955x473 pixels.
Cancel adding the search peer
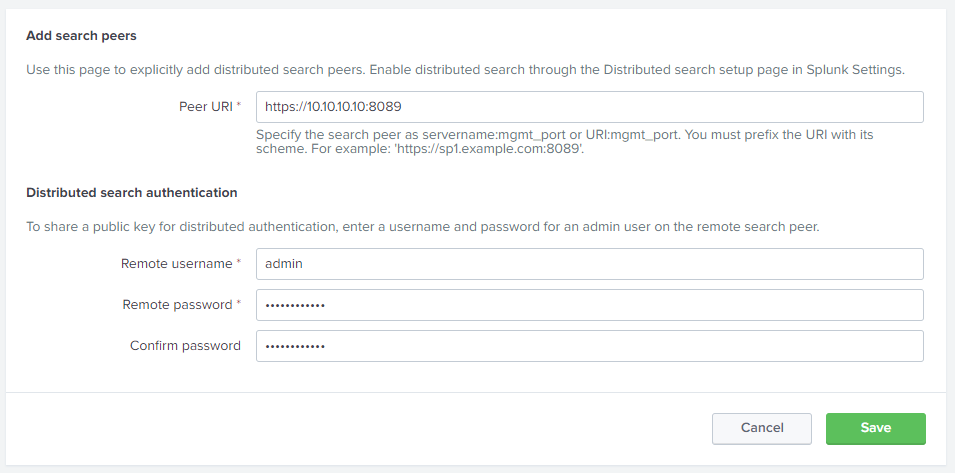click(x=762, y=428)
